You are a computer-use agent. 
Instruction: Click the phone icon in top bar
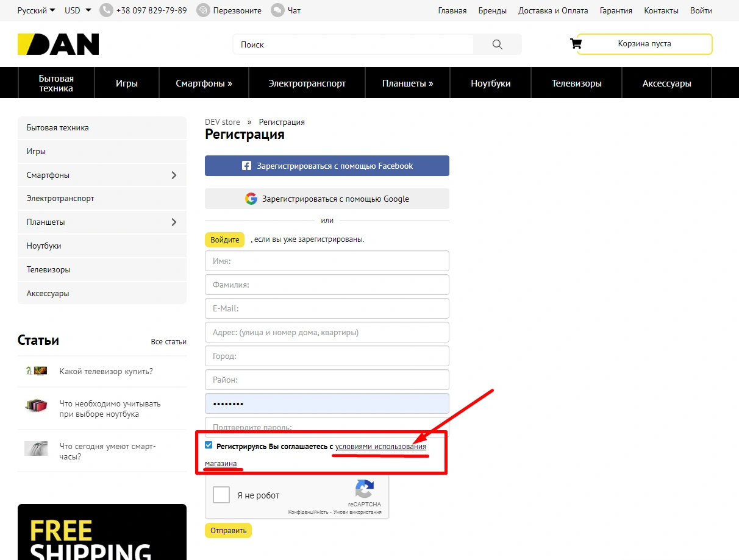click(106, 10)
